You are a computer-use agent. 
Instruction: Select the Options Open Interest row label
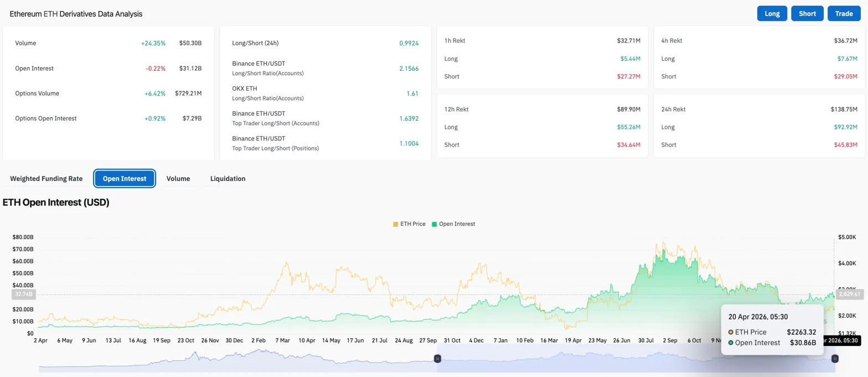tap(46, 118)
